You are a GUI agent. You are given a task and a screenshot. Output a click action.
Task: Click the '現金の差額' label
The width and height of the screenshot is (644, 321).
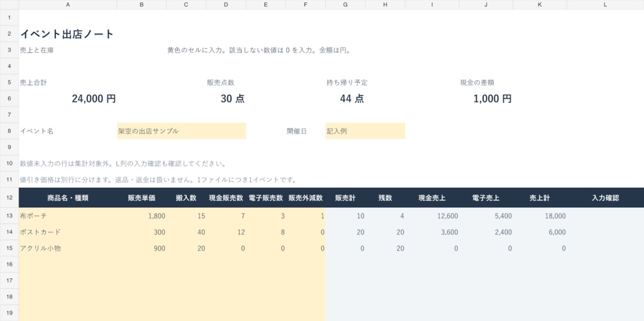coord(477,82)
